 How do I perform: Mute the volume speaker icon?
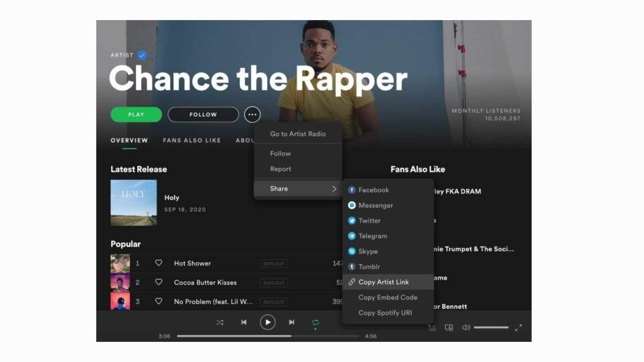pyautogui.click(x=466, y=327)
